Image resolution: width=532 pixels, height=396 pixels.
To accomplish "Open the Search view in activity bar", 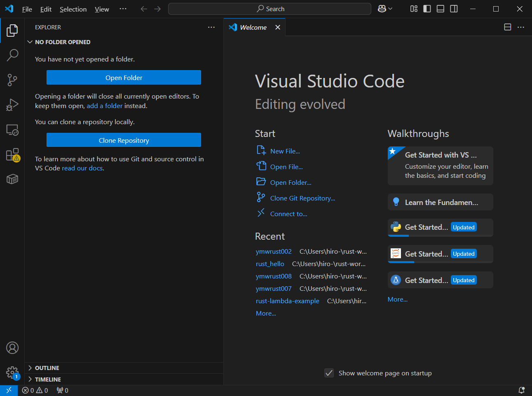I will [12, 55].
